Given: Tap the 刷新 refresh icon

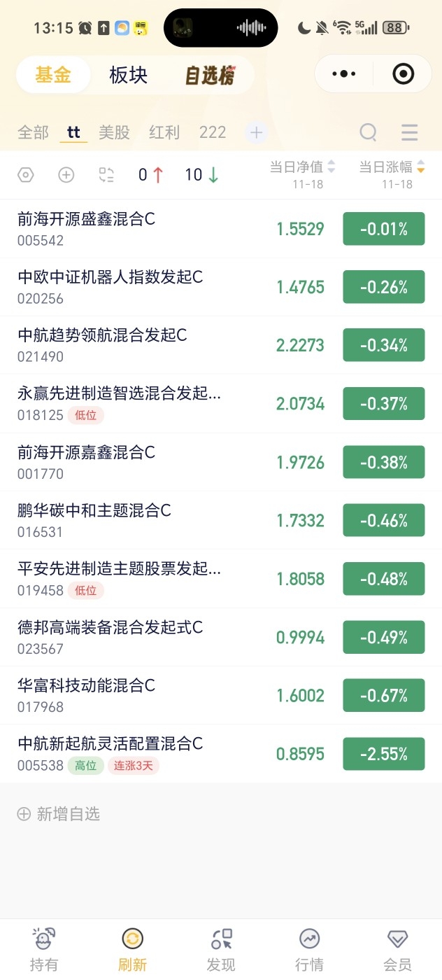Looking at the screenshot, I should [132, 939].
